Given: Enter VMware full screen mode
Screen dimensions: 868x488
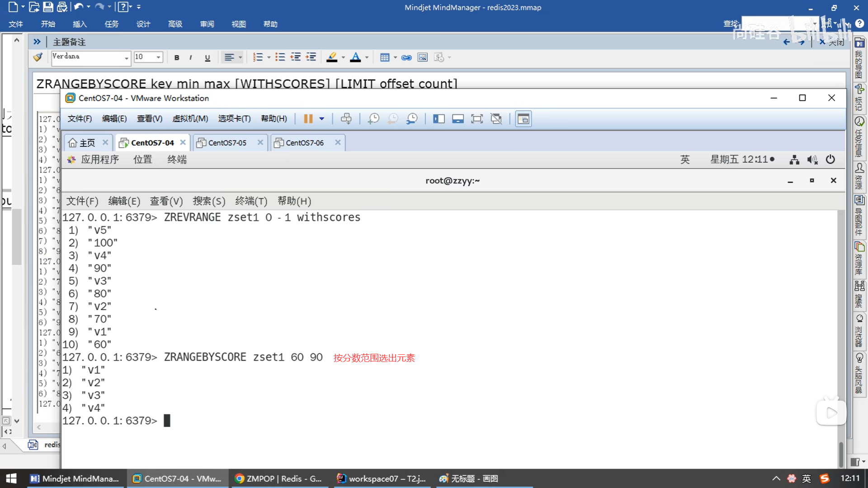Looking at the screenshot, I should [x=477, y=119].
